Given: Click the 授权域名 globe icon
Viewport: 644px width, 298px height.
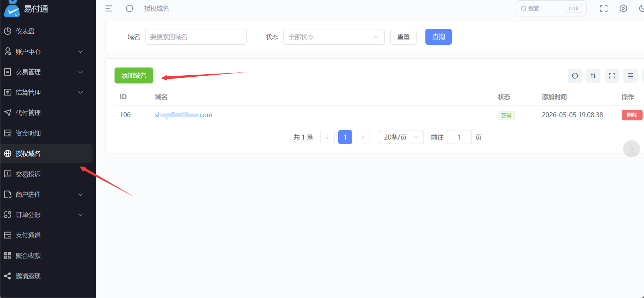Looking at the screenshot, I should [x=8, y=153].
